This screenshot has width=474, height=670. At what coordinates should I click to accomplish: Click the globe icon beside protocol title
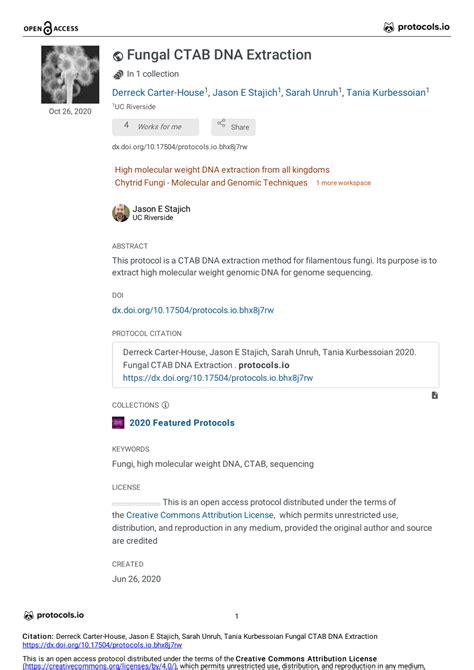[118, 56]
